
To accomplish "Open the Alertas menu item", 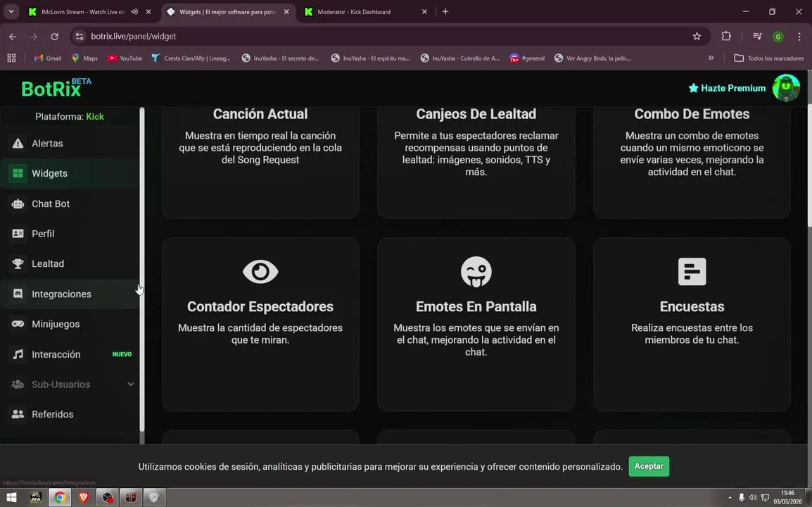I will coord(70,144).
